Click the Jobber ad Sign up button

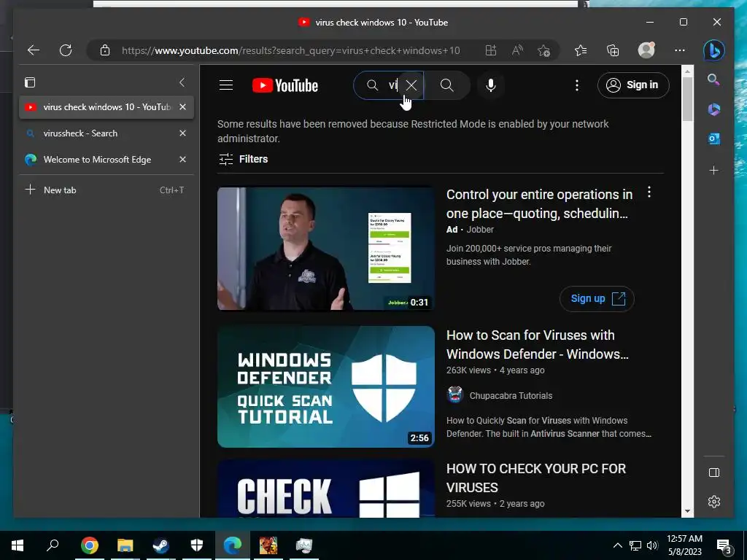click(597, 298)
